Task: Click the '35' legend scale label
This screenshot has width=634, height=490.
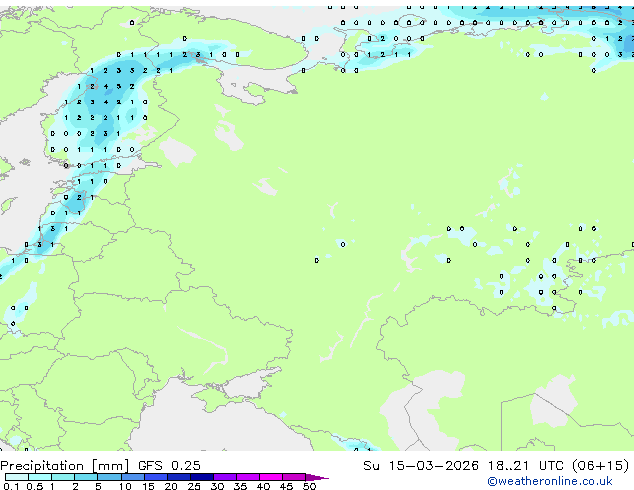Action: click(x=241, y=486)
